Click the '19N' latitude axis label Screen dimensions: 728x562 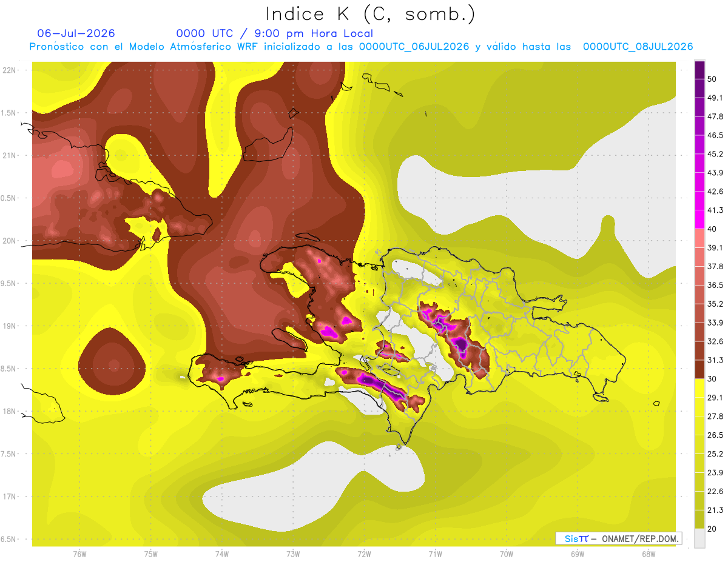coord(10,326)
